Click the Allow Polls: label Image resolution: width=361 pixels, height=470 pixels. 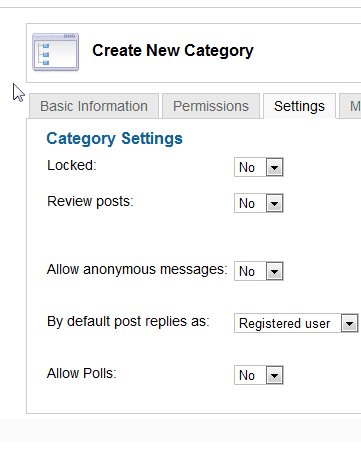point(82,373)
